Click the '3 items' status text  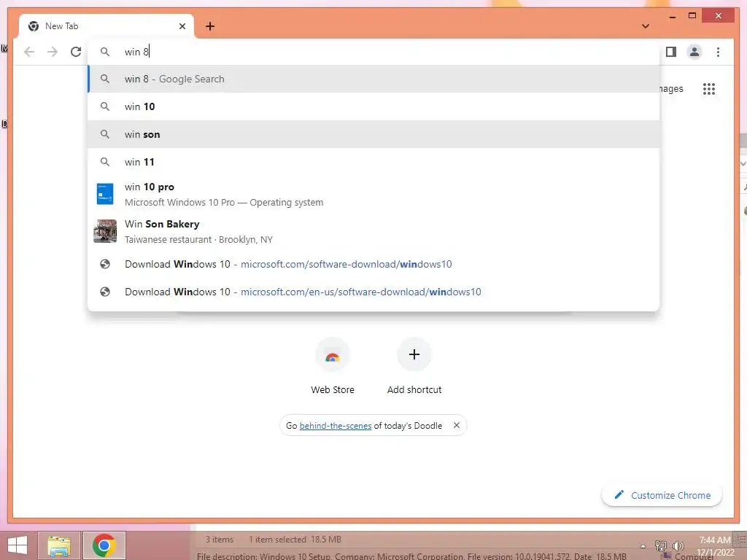(219, 540)
